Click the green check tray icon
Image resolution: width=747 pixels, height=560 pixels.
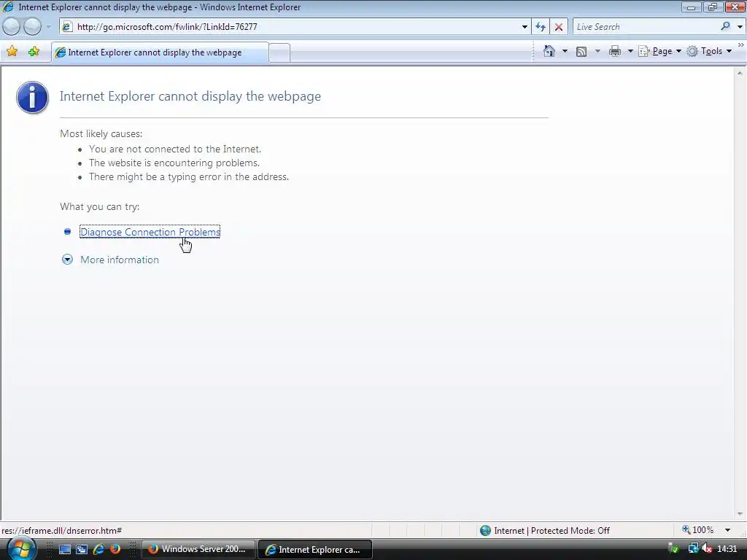click(673, 550)
